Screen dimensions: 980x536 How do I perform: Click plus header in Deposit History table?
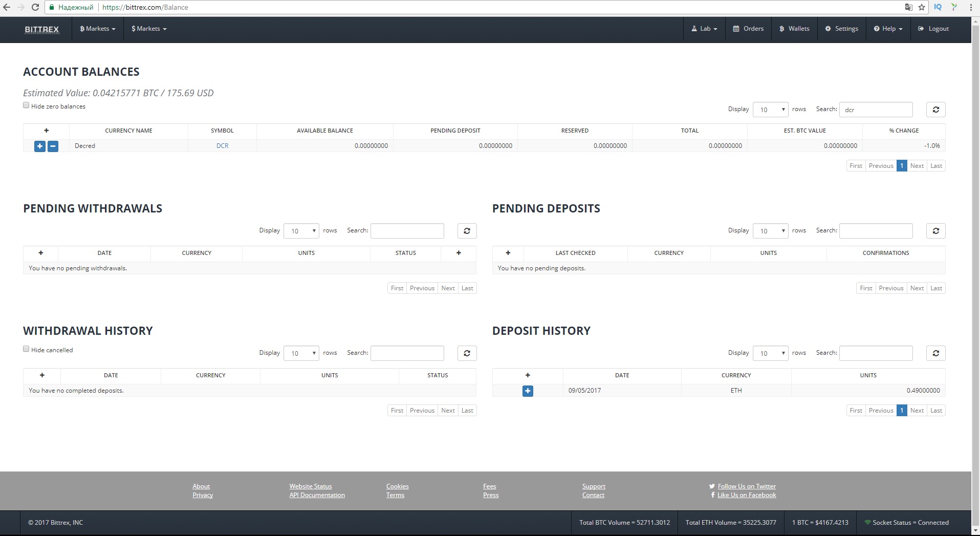point(528,375)
